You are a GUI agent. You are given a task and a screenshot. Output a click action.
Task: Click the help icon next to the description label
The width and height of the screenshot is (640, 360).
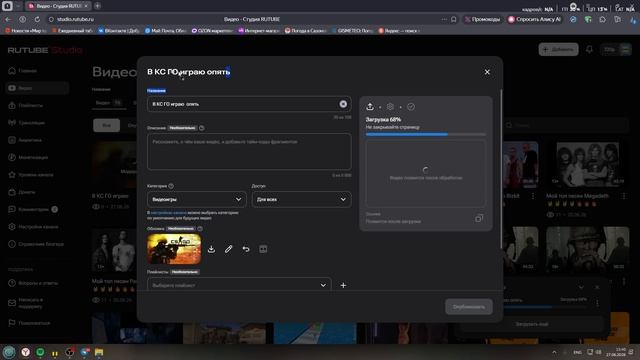click(202, 128)
